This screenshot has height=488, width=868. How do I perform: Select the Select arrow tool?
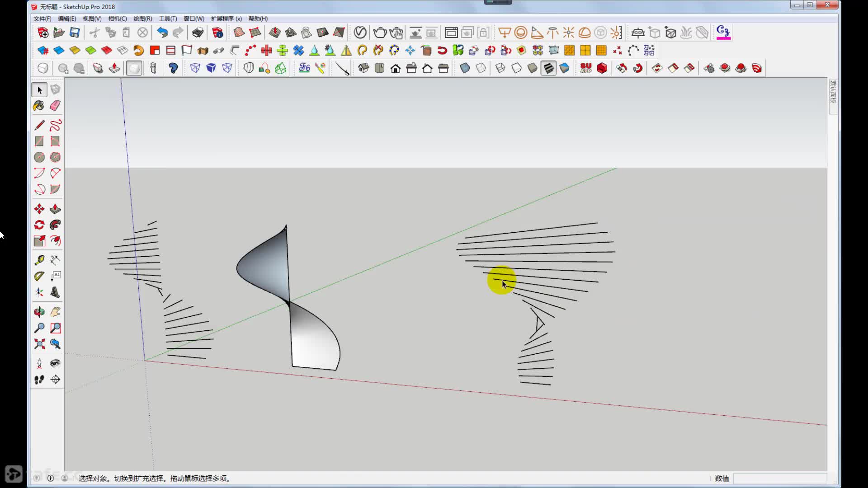[39, 90]
